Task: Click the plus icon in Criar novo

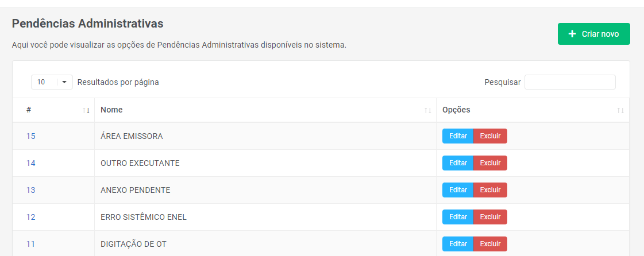Action: (572, 34)
